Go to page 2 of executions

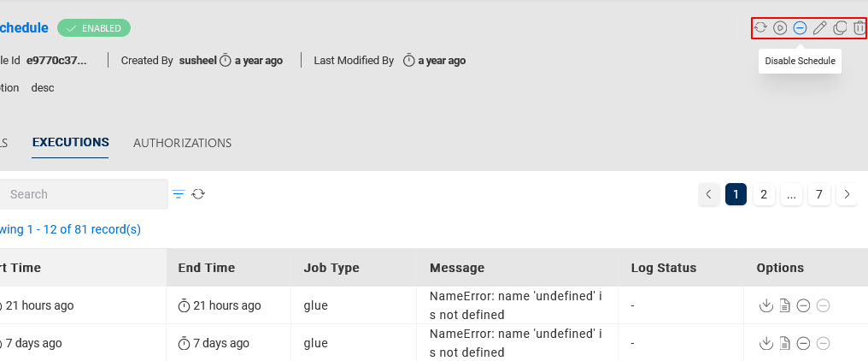(x=764, y=194)
